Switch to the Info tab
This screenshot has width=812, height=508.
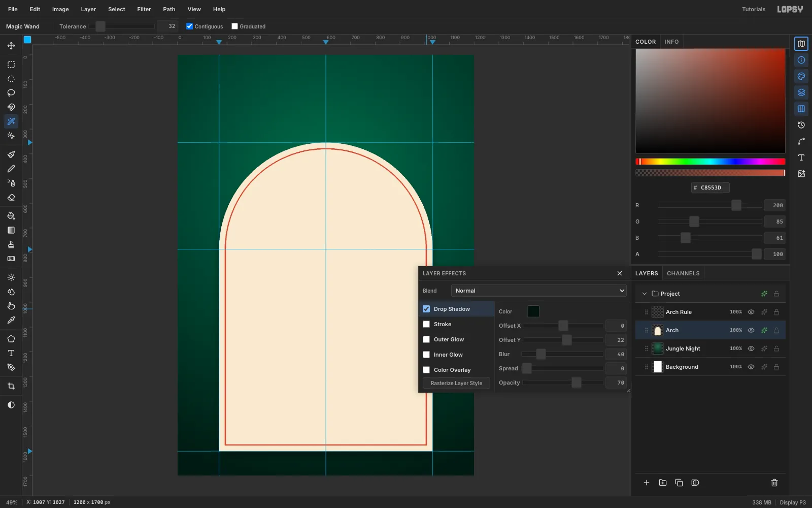click(x=671, y=42)
